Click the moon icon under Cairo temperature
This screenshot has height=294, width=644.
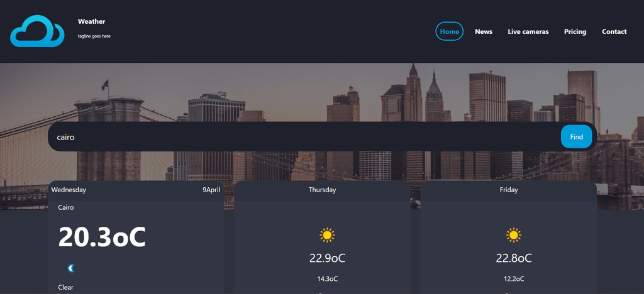coord(72,269)
